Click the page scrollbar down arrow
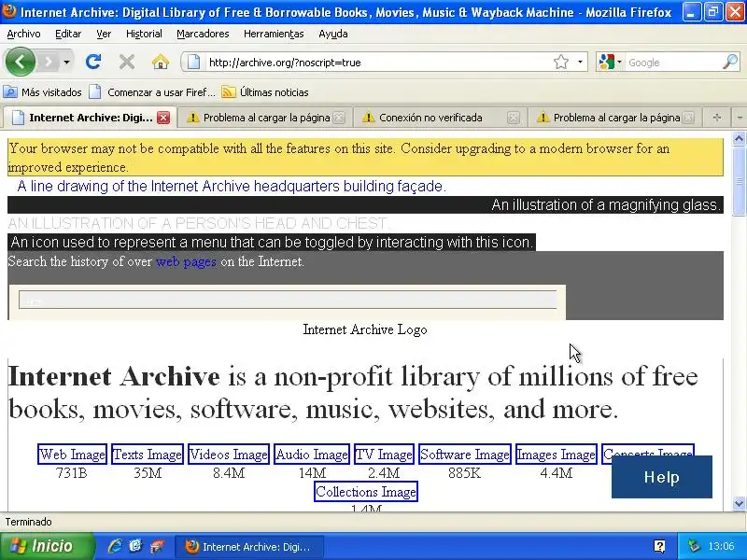 click(739, 503)
